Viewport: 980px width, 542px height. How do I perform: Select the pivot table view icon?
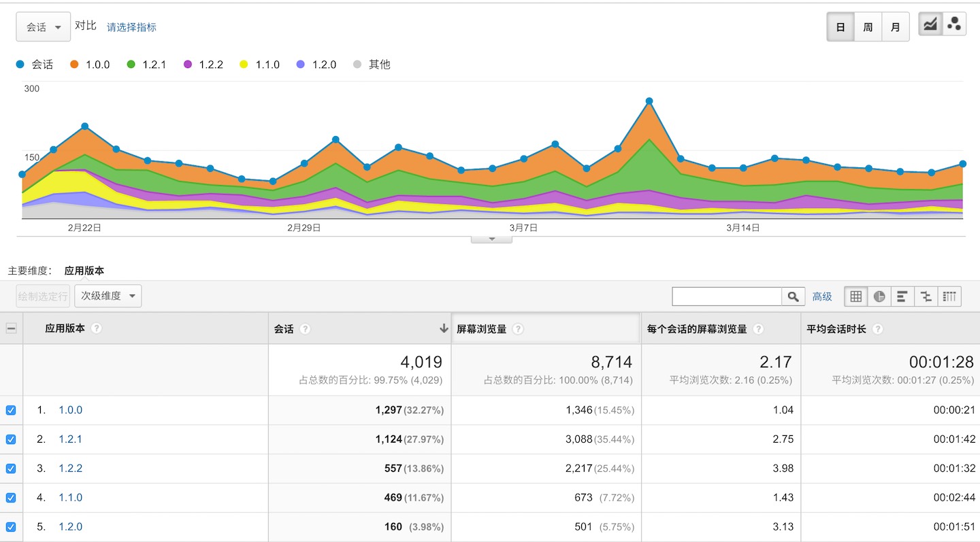(949, 297)
